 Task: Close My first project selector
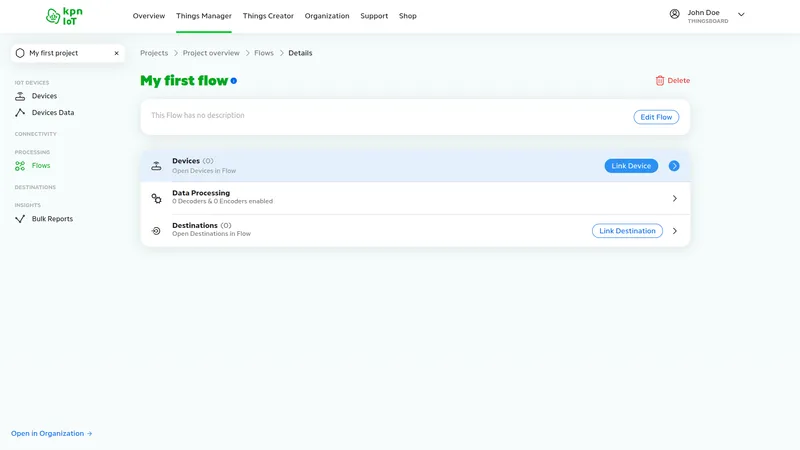point(116,53)
